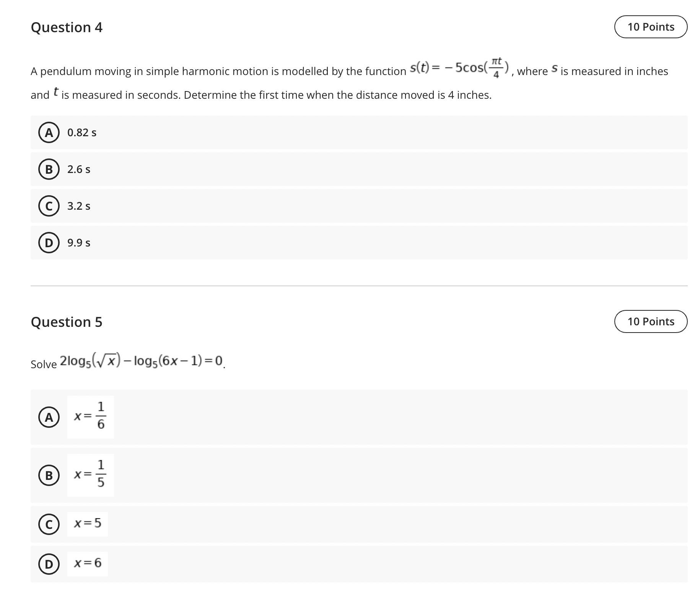Click the circled A icon next to x = 1/6
The width and height of the screenshot is (700, 597).
49,417
